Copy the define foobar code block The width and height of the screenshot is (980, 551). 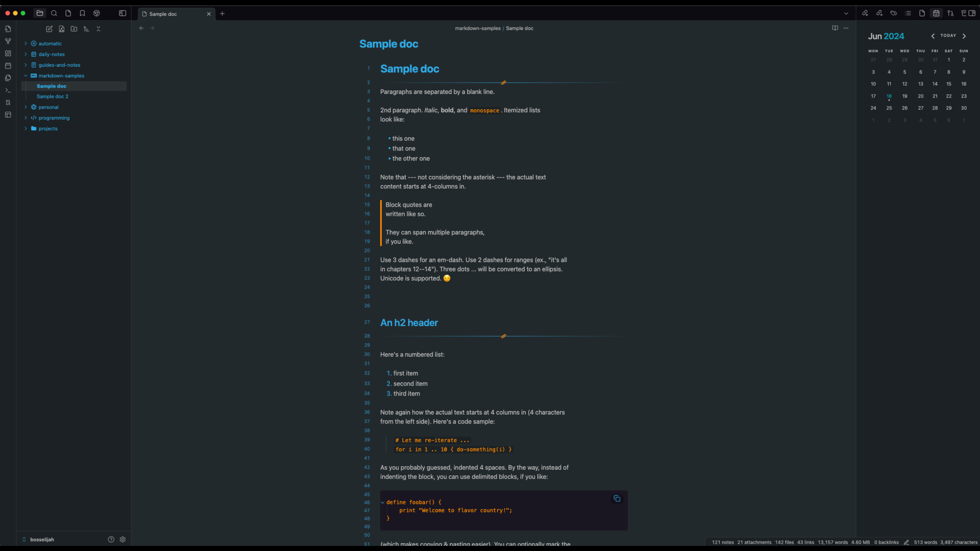click(617, 498)
